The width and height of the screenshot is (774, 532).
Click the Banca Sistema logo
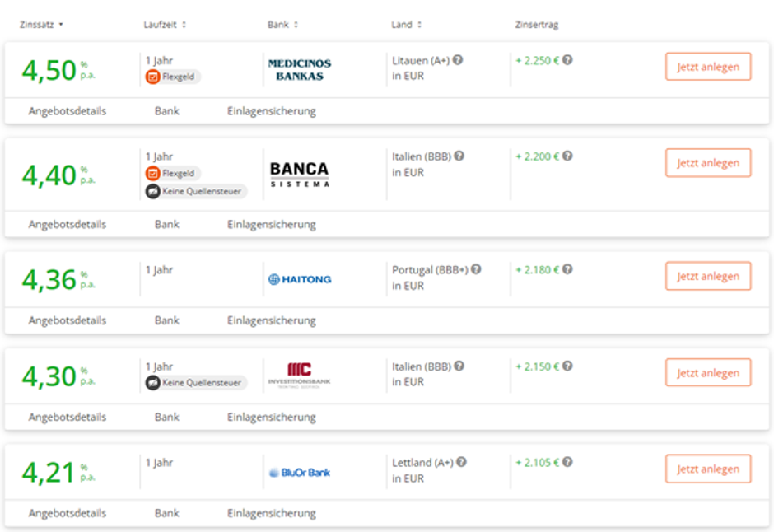pos(300,174)
